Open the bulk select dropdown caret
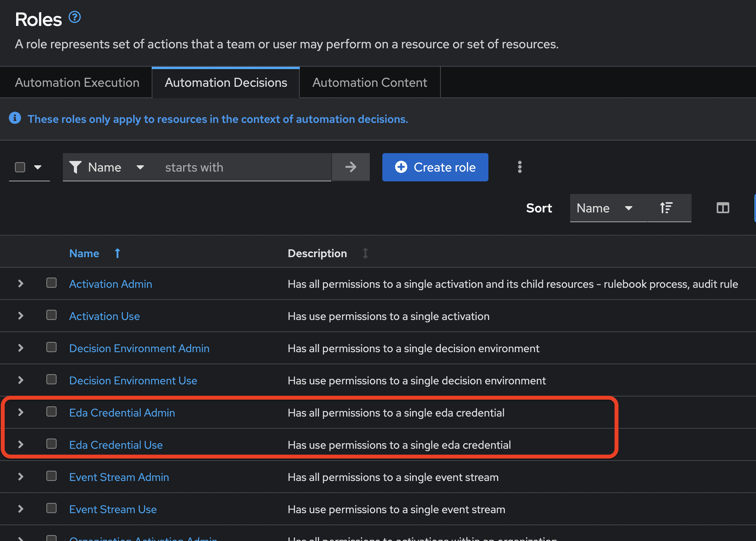Viewport: 756px width, 541px height. click(x=38, y=167)
